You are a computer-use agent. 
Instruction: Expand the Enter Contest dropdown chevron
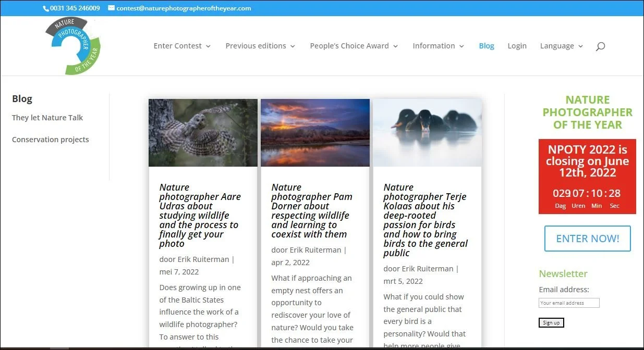pyautogui.click(x=208, y=46)
